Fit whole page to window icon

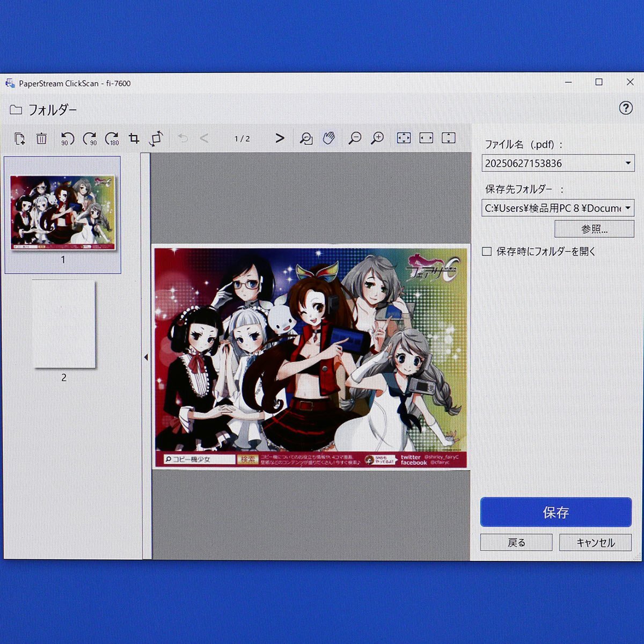click(x=404, y=138)
